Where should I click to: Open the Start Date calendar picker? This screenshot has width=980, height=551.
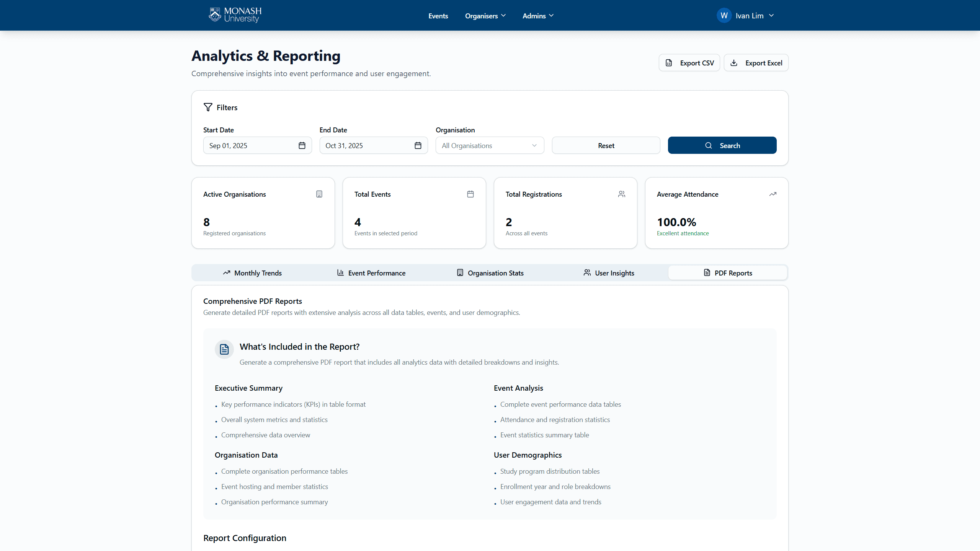[302, 145]
